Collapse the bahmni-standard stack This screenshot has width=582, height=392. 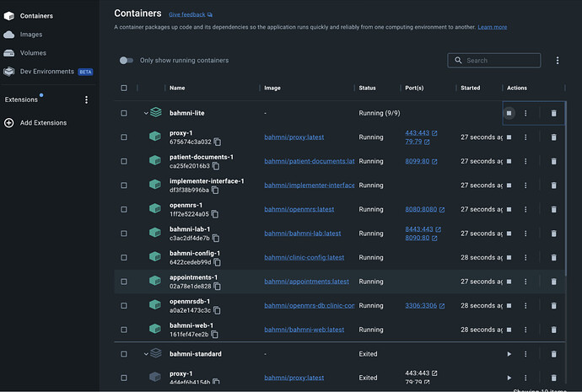(146, 354)
